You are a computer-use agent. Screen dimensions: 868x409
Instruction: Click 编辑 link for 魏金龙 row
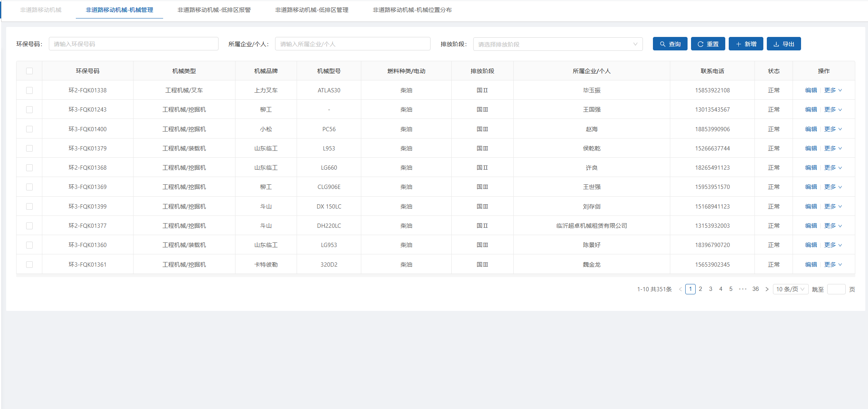click(x=811, y=264)
